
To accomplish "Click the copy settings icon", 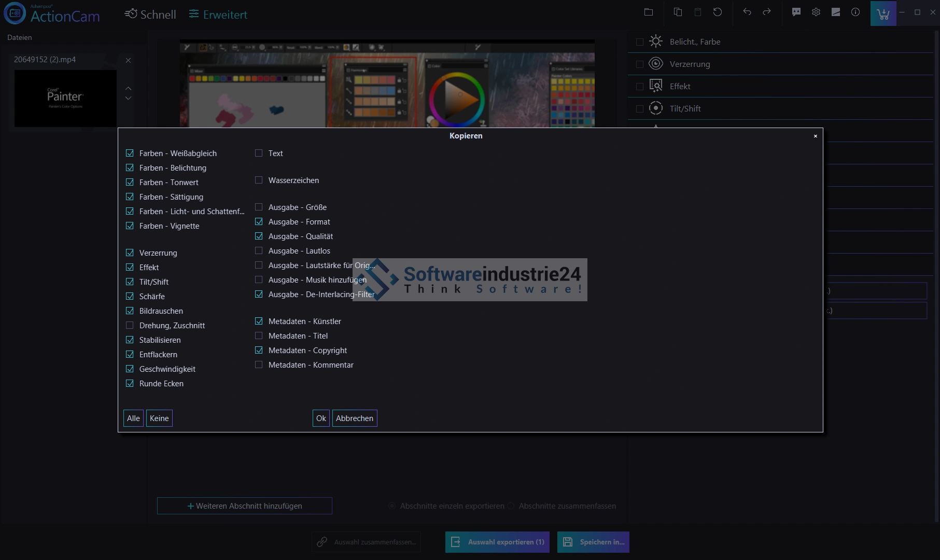I will point(678,12).
